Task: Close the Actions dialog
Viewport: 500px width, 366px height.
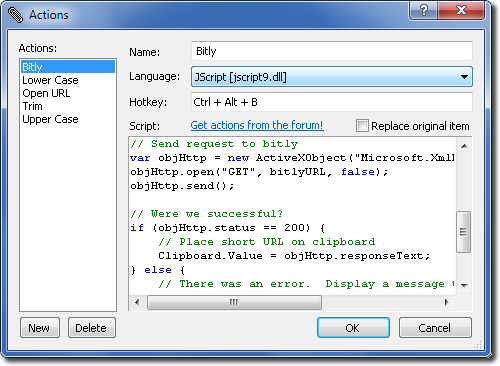Action: coord(461,10)
